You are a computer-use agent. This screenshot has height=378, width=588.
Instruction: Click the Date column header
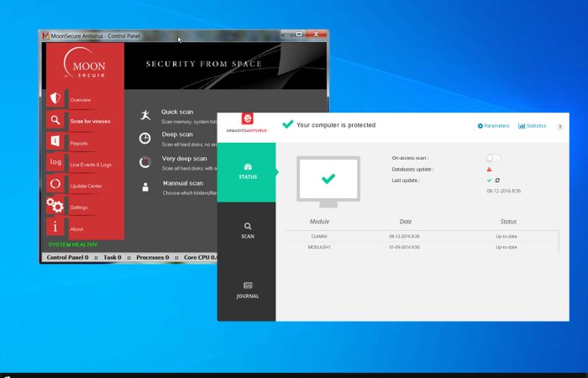pos(406,222)
